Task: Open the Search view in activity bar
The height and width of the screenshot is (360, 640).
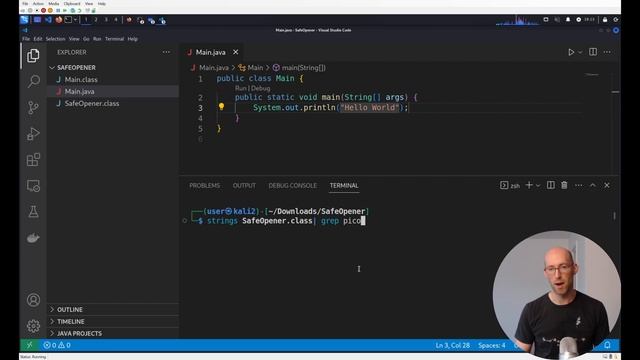Action: click(33, 81)
